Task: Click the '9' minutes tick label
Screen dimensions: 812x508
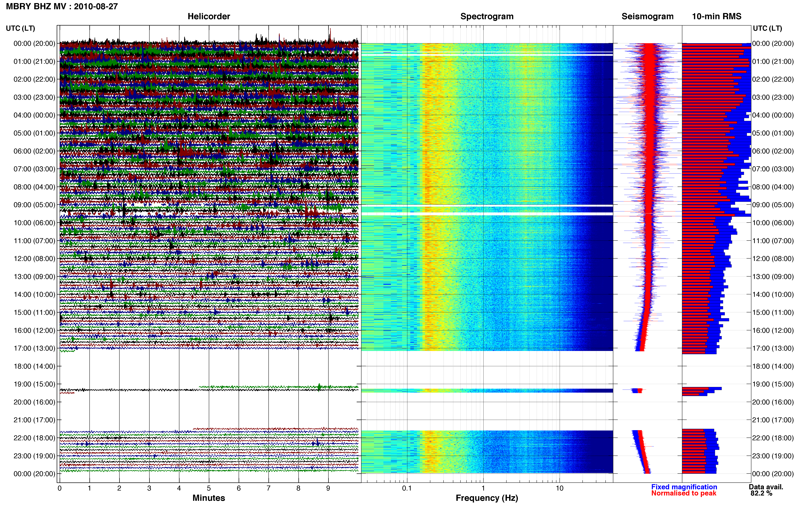Action: [328, 488]
